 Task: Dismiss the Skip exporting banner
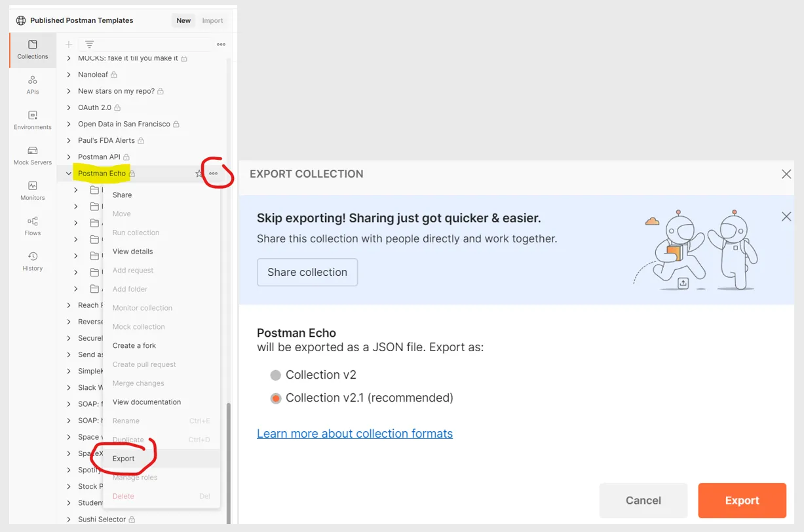click(786, 217)
